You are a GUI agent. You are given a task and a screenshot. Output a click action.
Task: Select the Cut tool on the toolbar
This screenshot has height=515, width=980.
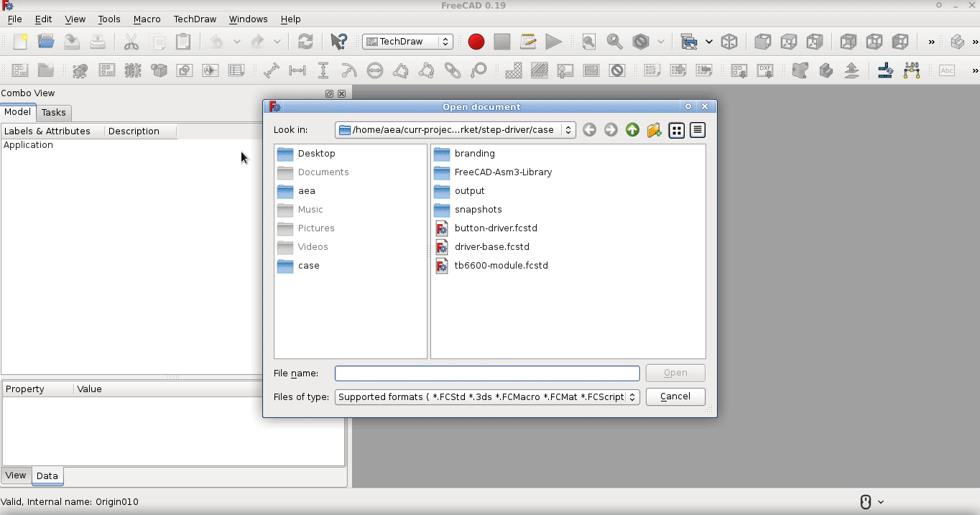coord(131,42)
